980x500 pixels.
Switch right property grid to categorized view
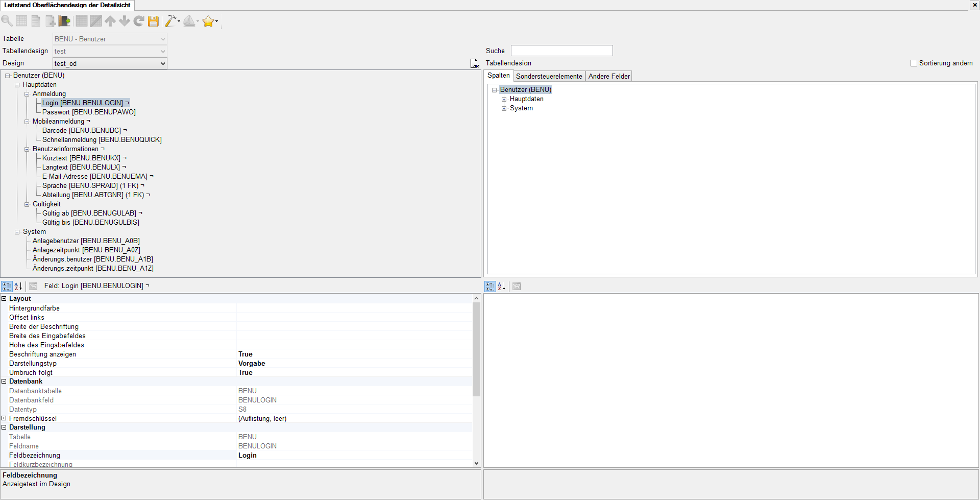[490, 287]
